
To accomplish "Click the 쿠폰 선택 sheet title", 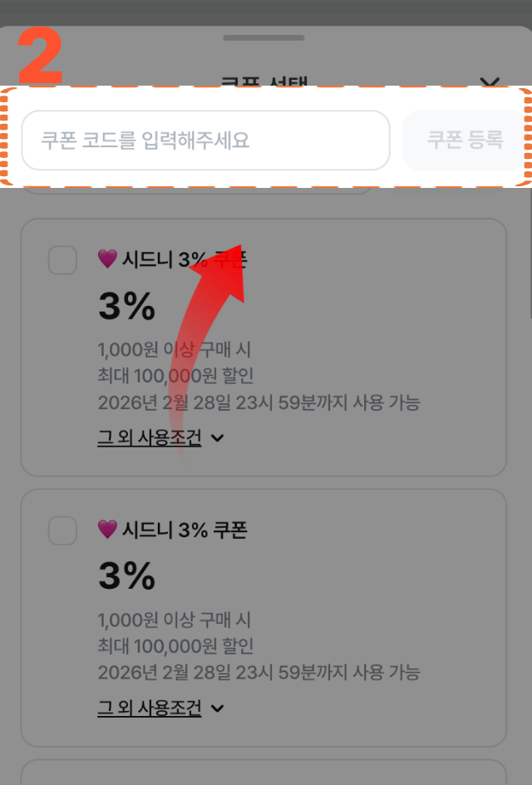I will [266, 83].
